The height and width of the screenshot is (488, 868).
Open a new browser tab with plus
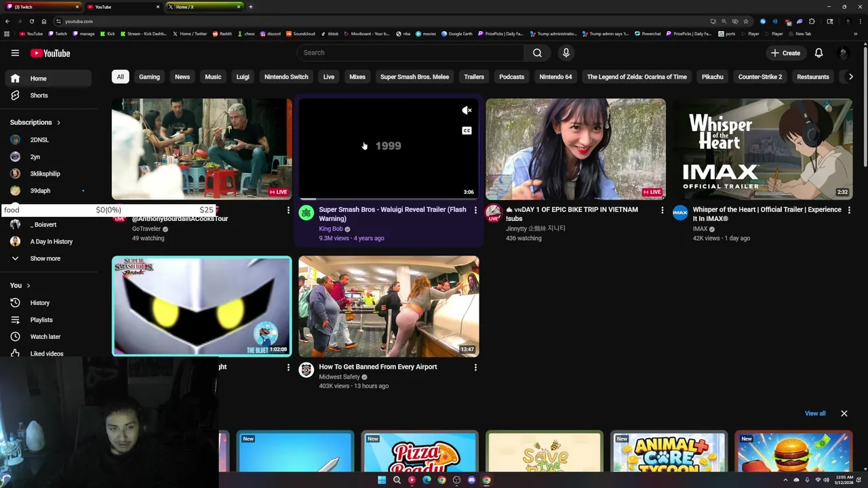(x=250, y=7)
